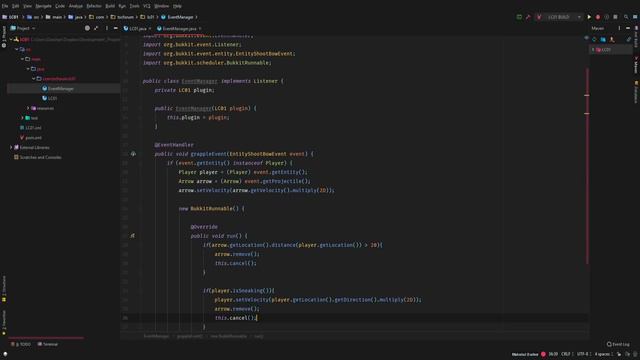The image size is (640, 360).
Task: Expand the LC01 Maven project node
Action: click(x=593, y=49)
